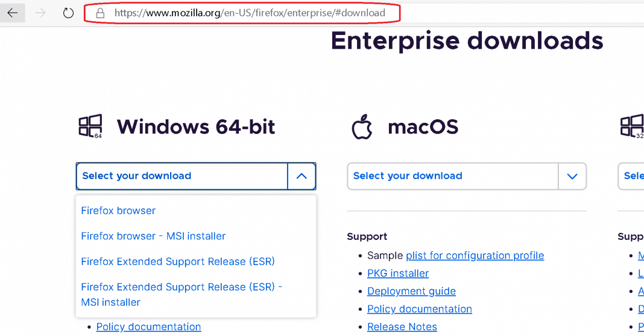Select Firefox Extended Support Release (ESR) option

pos(178,261)
